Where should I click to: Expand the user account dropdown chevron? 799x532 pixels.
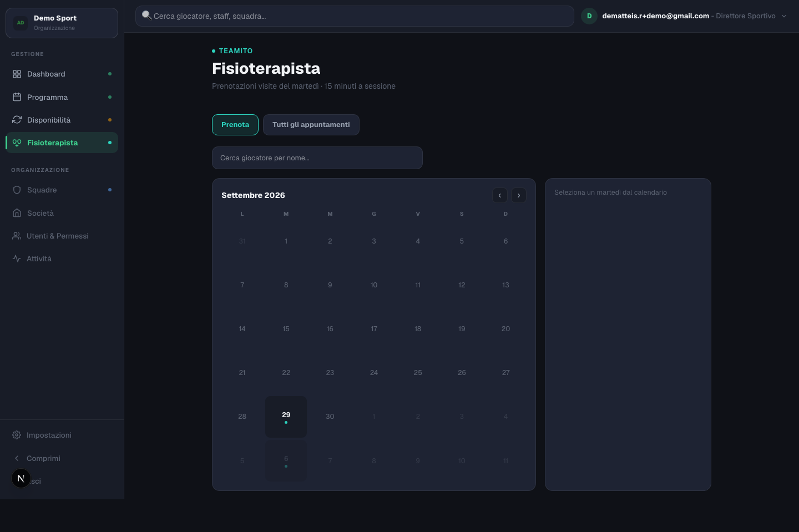pyautogui.click(x=784, y=16)
